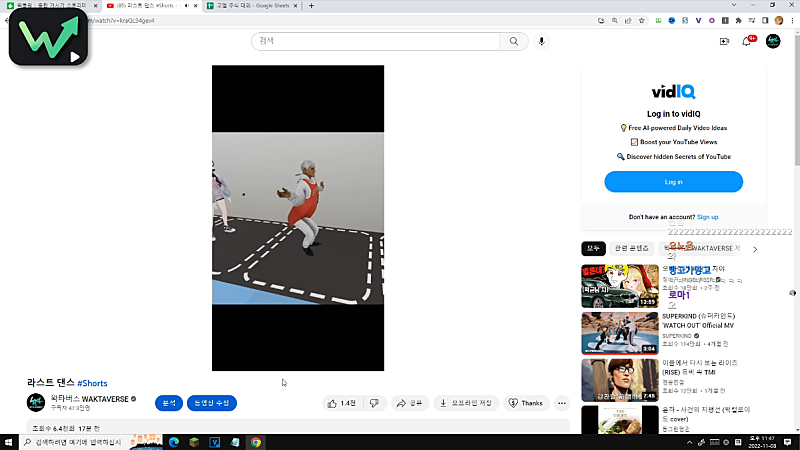Viewport: 800px width, 450px height.
Task: Open the YouTube account avatar menu
Action: (x=773, y=41)
